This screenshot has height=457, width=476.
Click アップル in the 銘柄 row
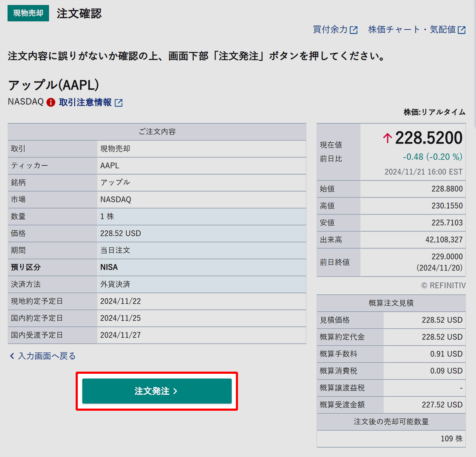click(115, 182)
